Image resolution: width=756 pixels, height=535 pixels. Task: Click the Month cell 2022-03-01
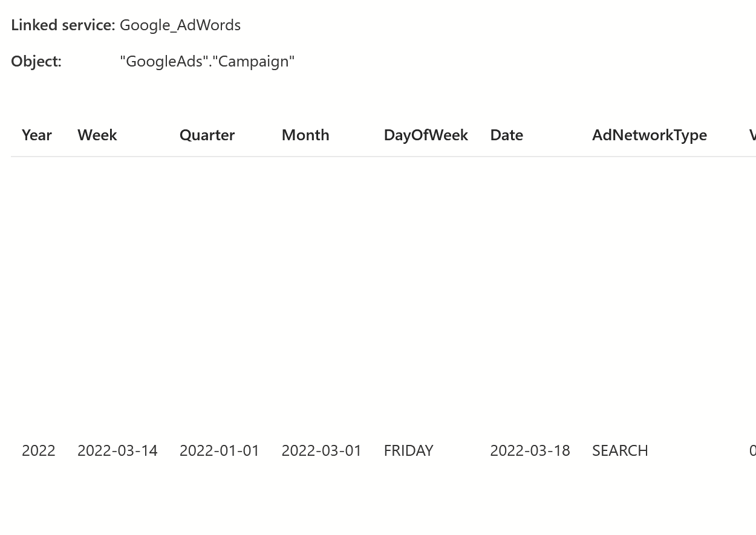pos(322,450)
